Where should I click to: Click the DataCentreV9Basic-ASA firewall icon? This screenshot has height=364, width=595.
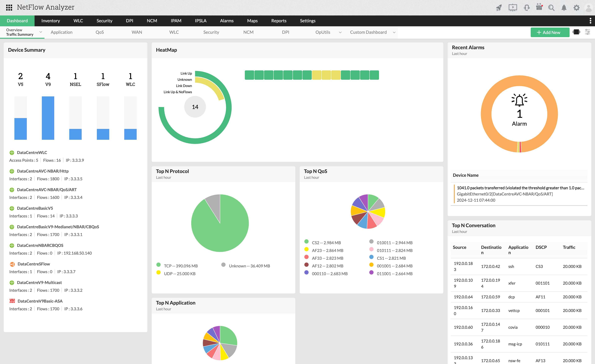pyautogui.click(x=12, y=301)
